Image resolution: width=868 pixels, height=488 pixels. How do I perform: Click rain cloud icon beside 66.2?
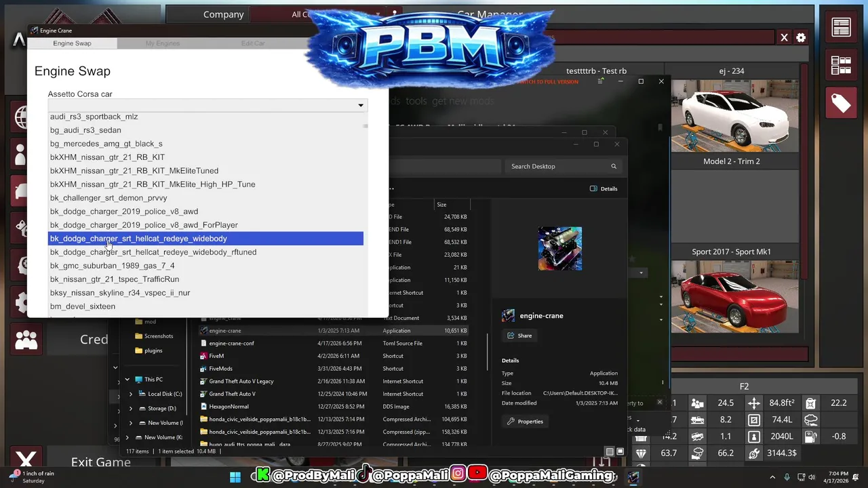point(697,453)
